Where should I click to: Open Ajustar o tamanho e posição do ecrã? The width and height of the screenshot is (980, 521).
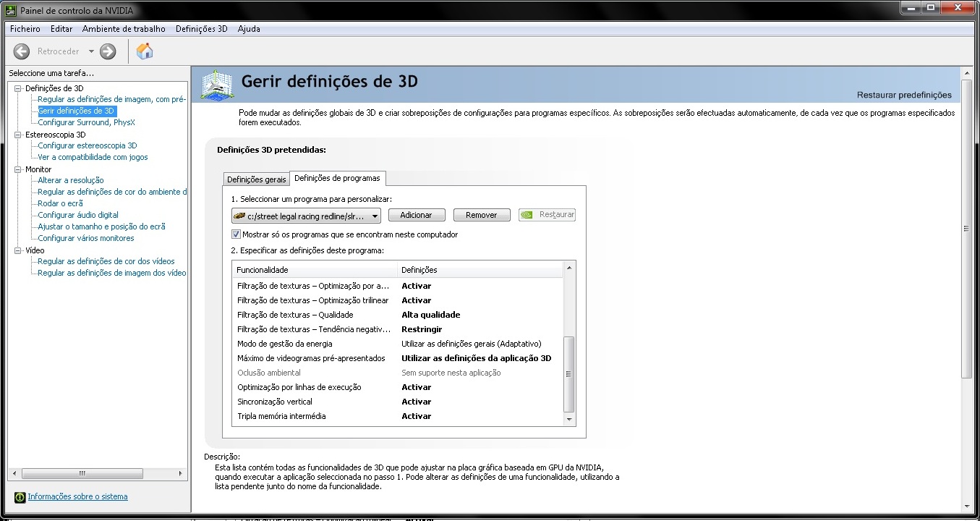[102, 226]
